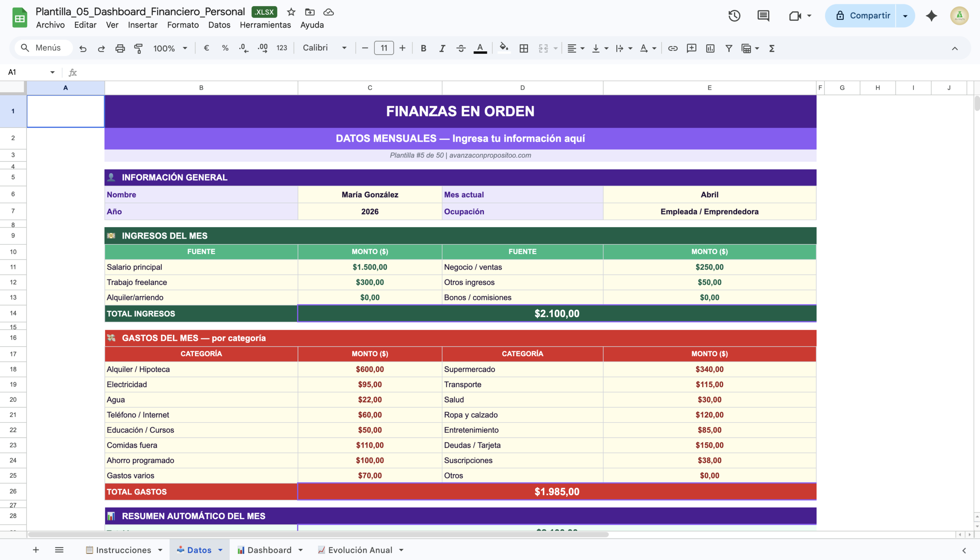Screen dimensions: 980x560
Task: Toggle bold formatting
Action: click(423, 49)
